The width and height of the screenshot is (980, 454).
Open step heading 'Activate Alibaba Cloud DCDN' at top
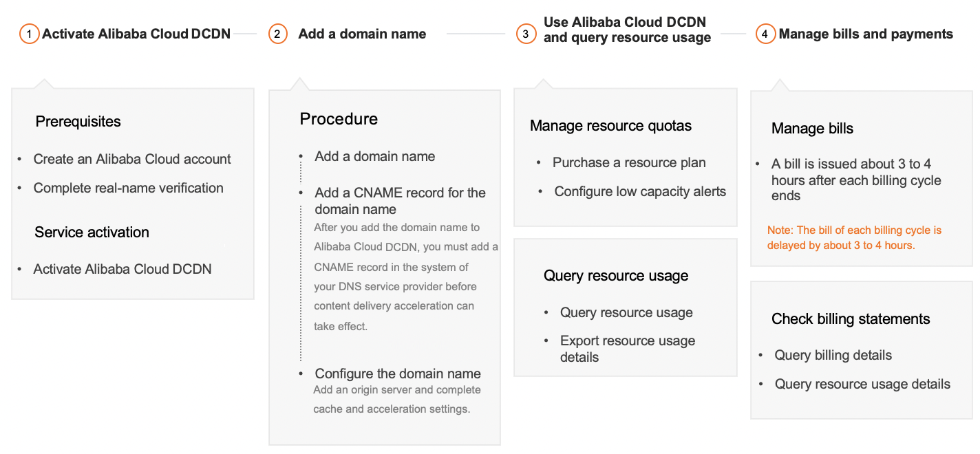[x=136, y=34]
